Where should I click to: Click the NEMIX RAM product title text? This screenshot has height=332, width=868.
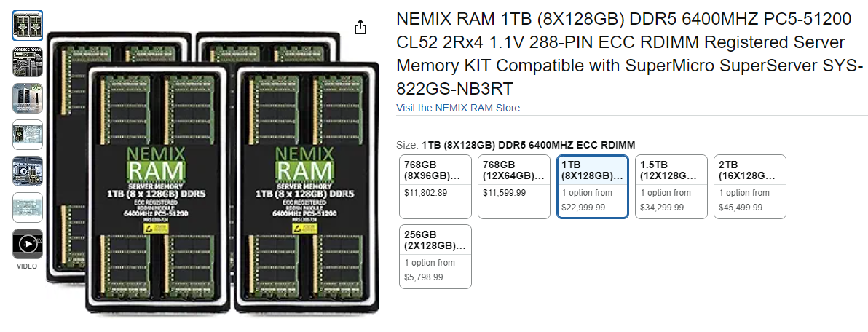coord(628,54)
